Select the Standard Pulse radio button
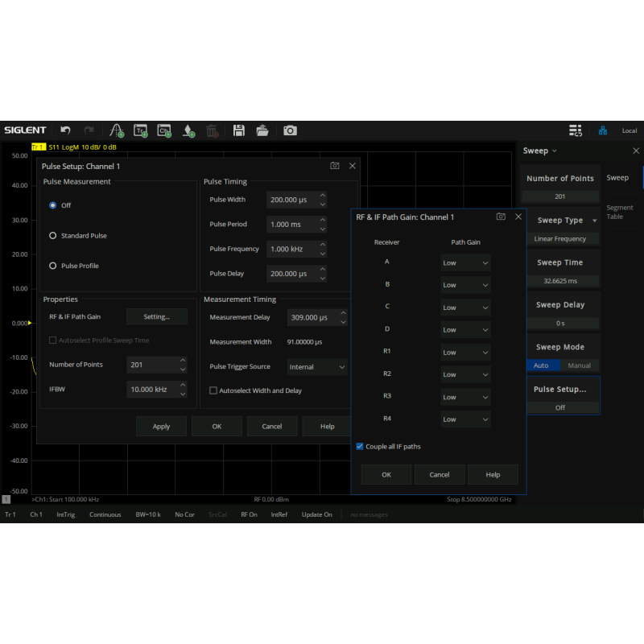This screenshot has width=644, height=644. (x=53, y=236)
